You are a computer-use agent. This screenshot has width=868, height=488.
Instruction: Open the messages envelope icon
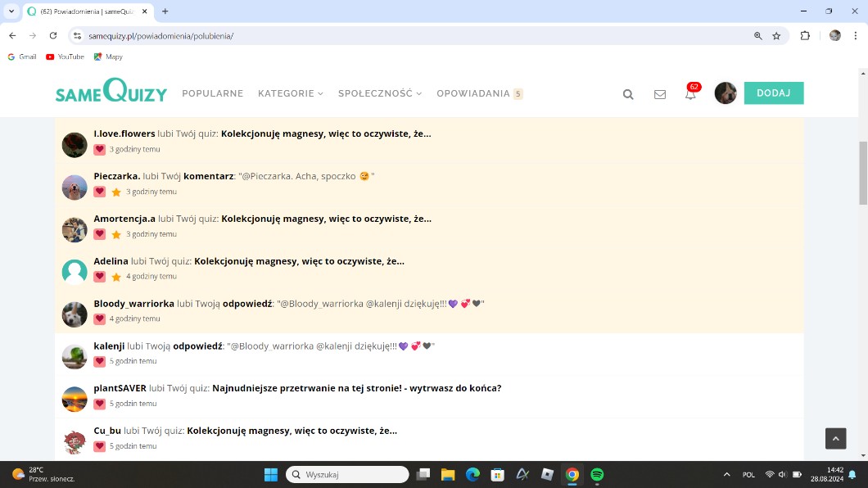click(x=660, y=94)
